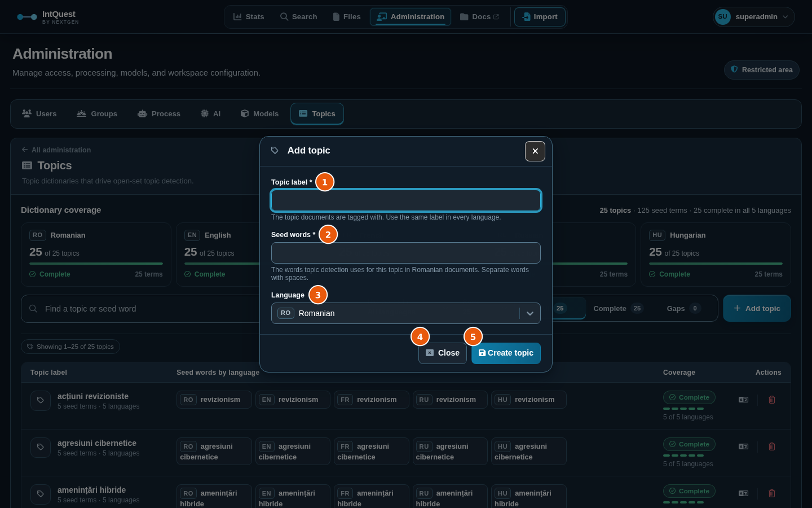Switch to the Models tab
The image size is (812, 508).
(x=259, y=114)
